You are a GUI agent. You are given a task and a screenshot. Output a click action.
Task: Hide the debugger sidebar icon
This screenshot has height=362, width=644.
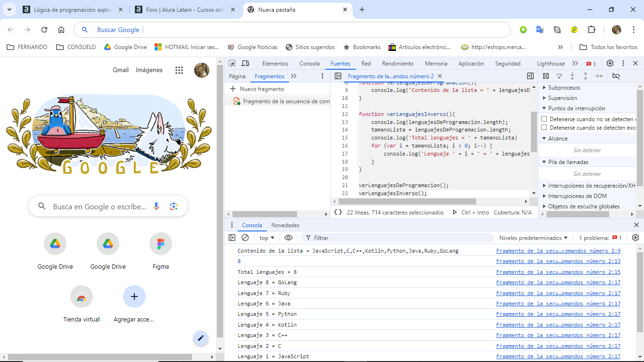pos(530,76)
